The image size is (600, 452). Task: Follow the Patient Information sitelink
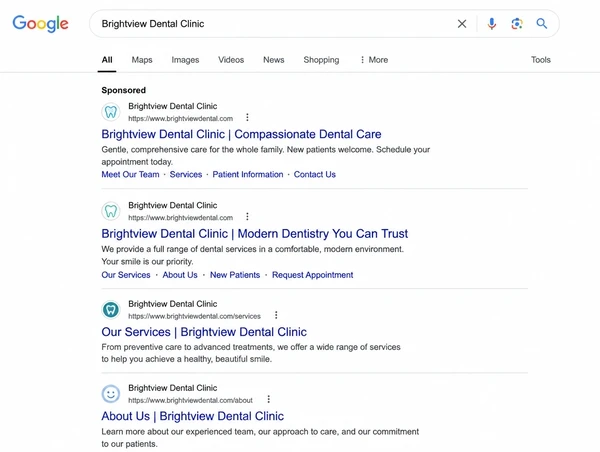(x=248, y=175)
